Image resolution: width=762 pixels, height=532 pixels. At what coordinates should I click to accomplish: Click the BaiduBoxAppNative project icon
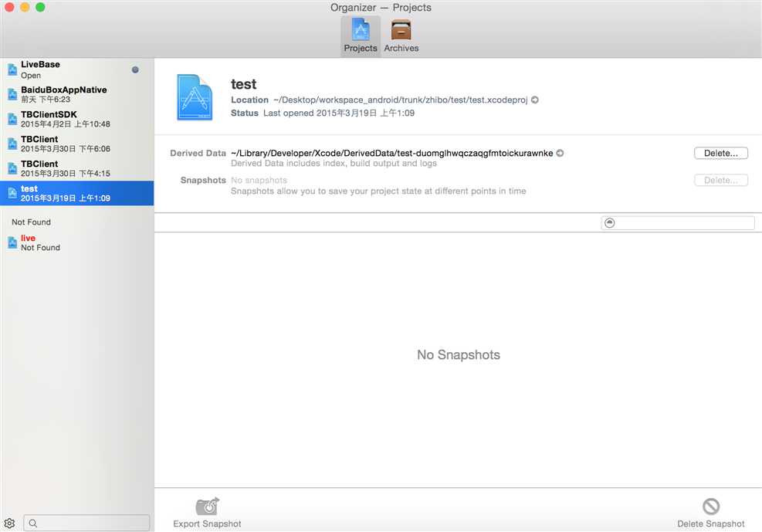[12, 94]
